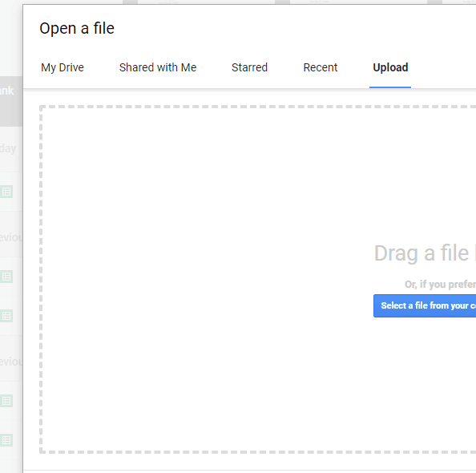Click Select a file from your computer button

pyautogui.click(x=425, y=305)
